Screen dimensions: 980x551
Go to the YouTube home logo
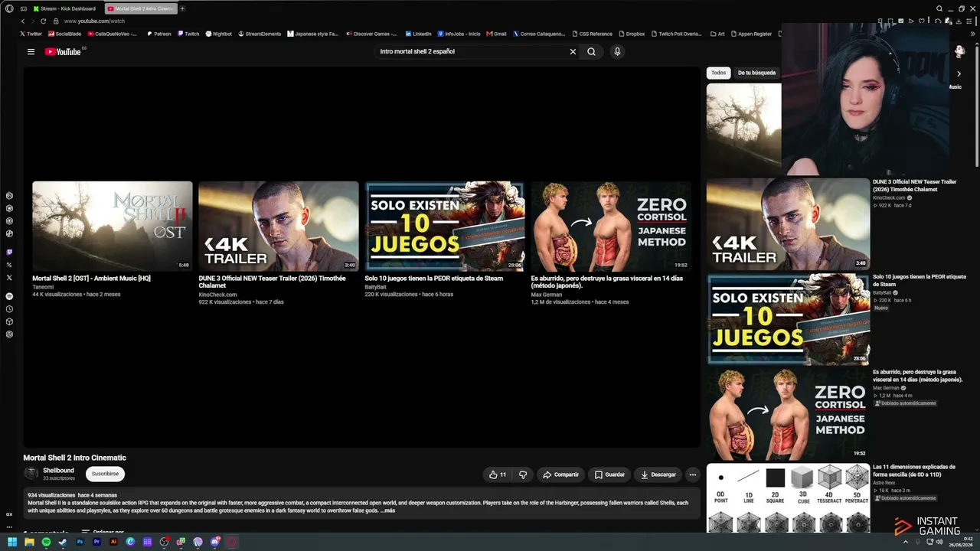click(x=63, y=51)
